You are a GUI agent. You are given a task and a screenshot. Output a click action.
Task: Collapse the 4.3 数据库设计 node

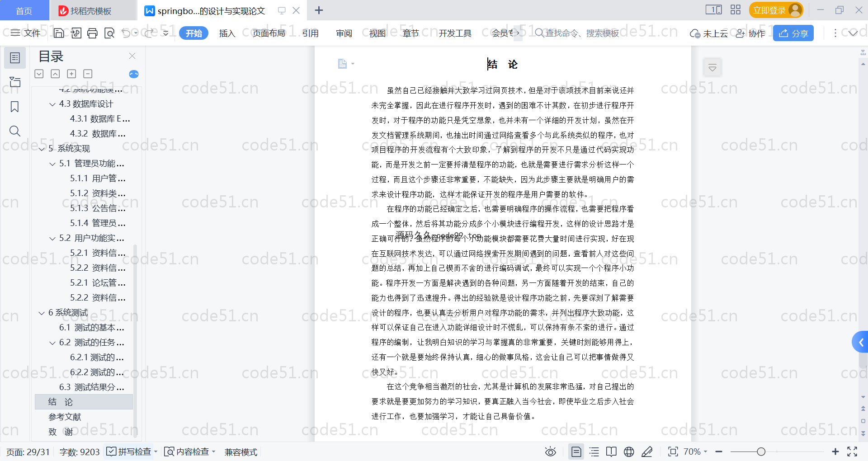coord(52,104)
